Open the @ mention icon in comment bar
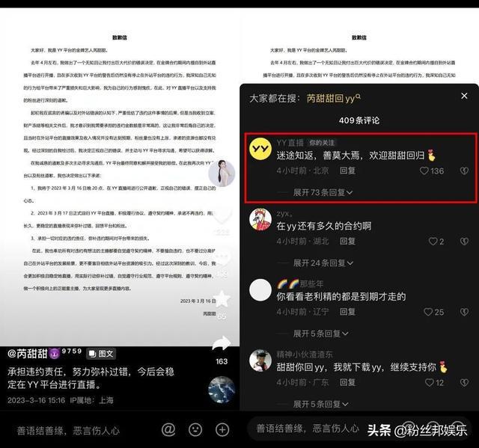Image resolution: width=479 pixels, height=448 pixels. click(x=168, y=429)
